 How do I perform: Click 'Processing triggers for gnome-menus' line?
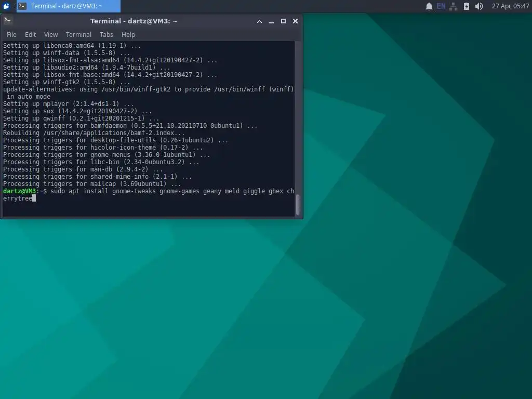tap(107, 155)
